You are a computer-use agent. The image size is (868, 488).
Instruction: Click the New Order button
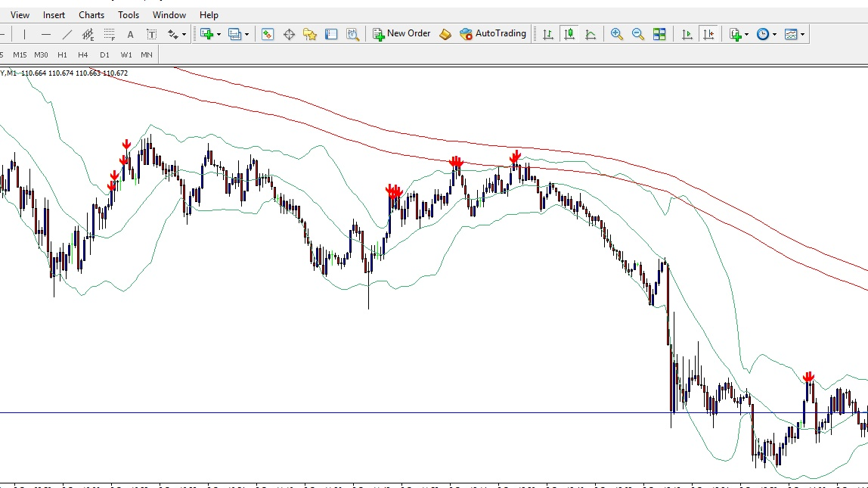point(401,34)
